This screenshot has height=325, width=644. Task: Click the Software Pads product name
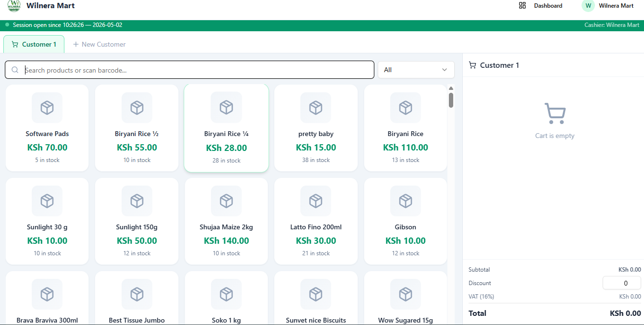[47, 134]
